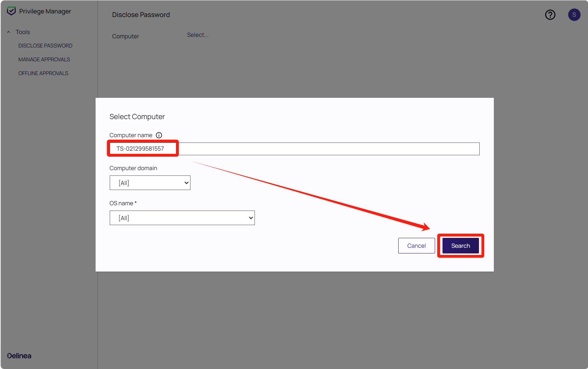
Task: Open the help question mark icon
Action: (x=550, y=15)
